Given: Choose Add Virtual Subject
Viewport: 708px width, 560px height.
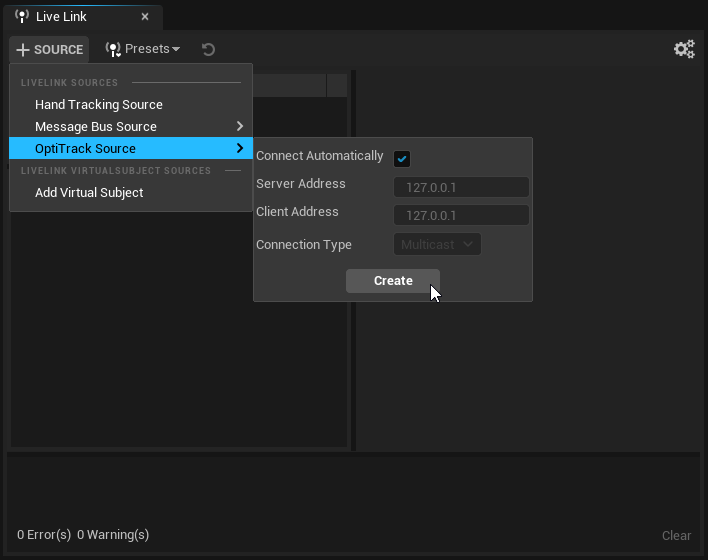Looking at the screenshot, I should pyautogui.click(x=89, y=193).
